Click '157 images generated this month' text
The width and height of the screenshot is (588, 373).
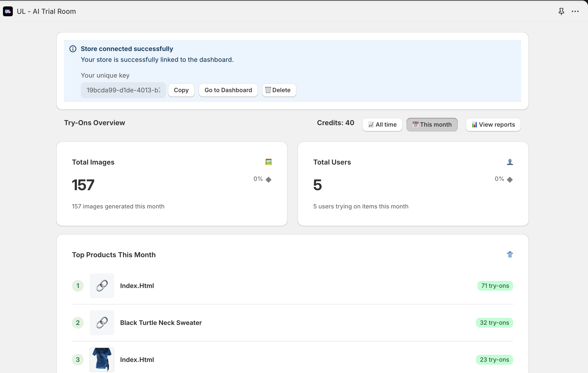118,206
